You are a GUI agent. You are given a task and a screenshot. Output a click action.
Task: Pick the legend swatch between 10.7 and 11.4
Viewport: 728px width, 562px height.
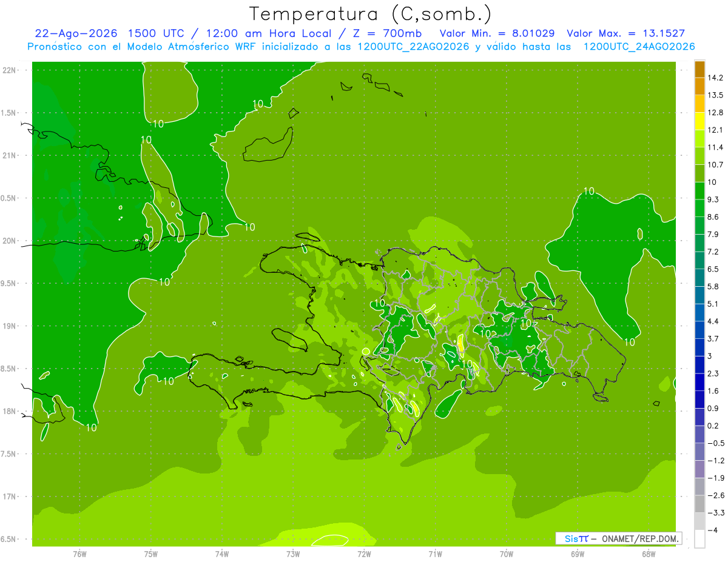[699, 156]
